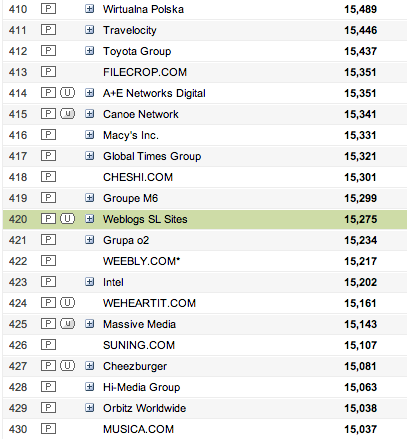Click the U icon for Massive Media

67,324
